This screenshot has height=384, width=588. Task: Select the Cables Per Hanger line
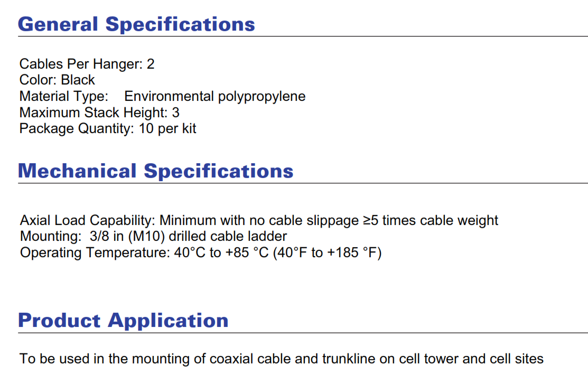pos(87,64)
